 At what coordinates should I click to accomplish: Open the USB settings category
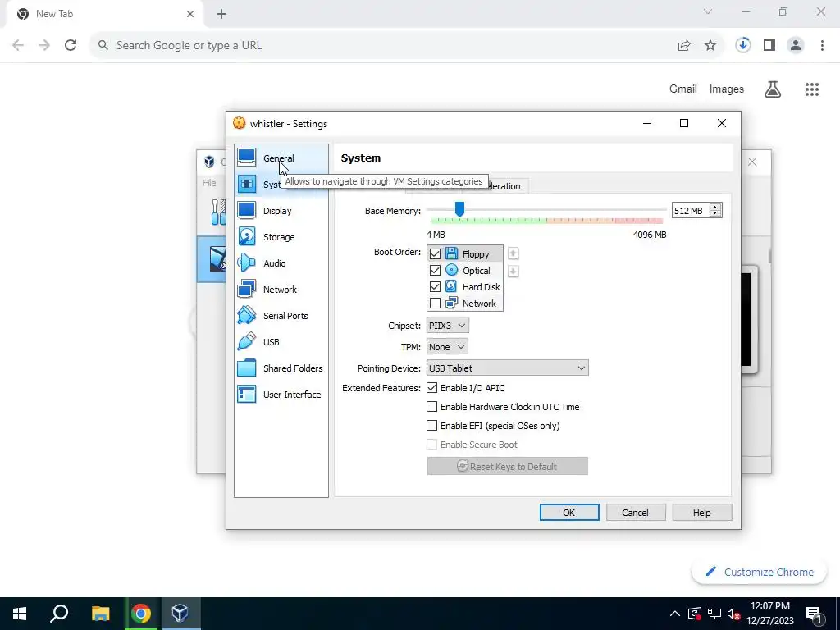click(281, 342)
